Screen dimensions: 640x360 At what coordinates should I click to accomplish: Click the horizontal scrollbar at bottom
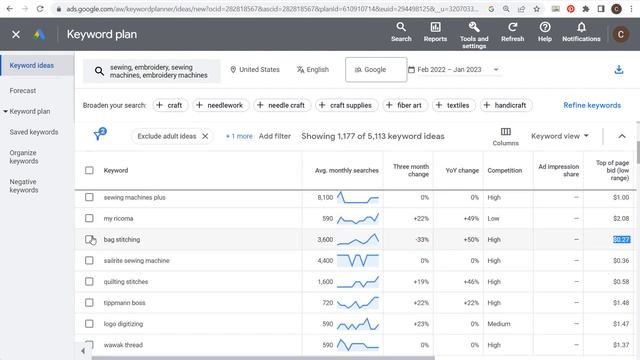263,358
